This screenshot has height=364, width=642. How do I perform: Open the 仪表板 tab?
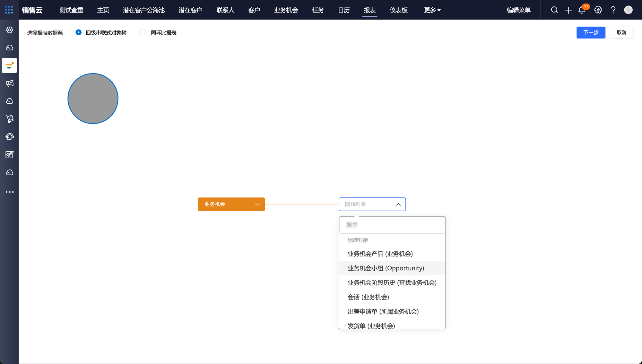click(x=398, y=10)
